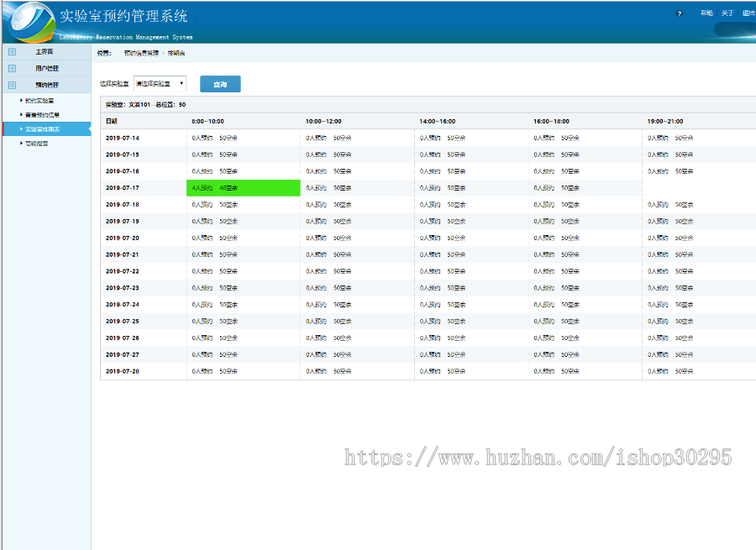Viewport: 756px width, 550px height.
Task: Click the arrow icon beside 预约实验室
Action: point(21,100)
